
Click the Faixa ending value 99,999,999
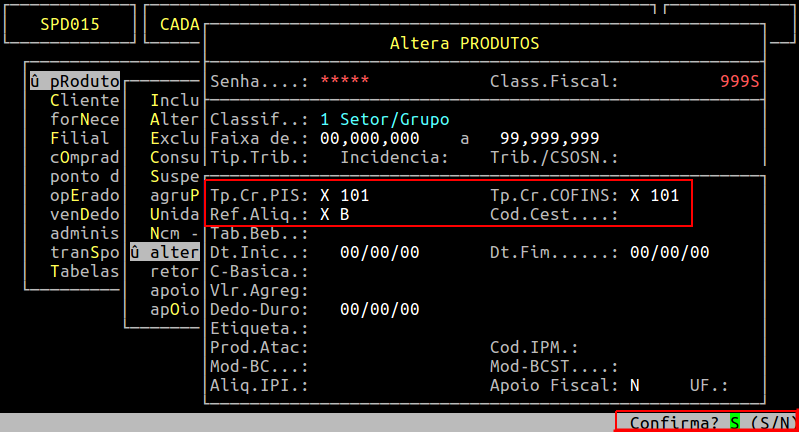click(x=549, y=138)
